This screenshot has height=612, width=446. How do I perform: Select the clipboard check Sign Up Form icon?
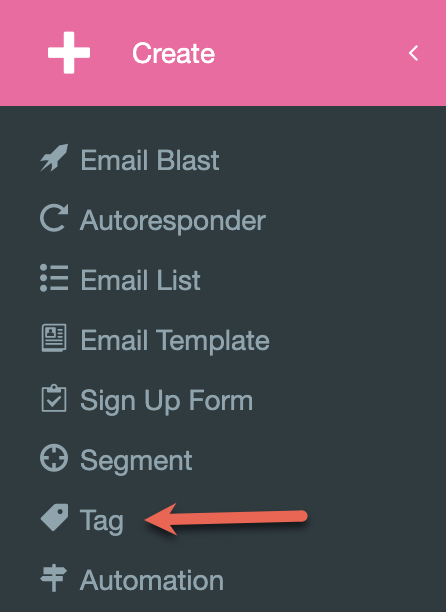pos(54,399)
